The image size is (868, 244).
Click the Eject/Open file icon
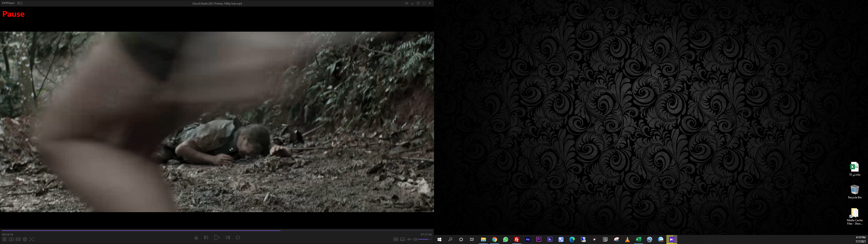196,238
